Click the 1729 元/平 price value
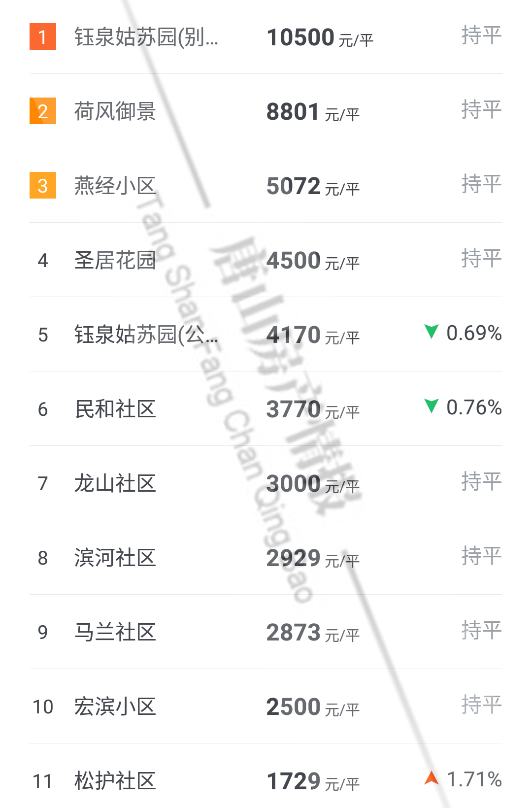The image size is (532, 808). pos(313,781)
